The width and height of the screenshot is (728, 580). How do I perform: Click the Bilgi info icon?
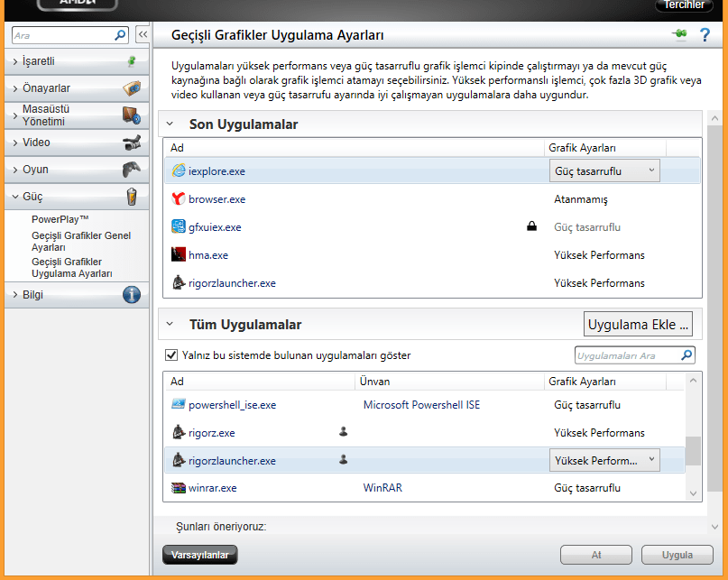click(132, 295)
